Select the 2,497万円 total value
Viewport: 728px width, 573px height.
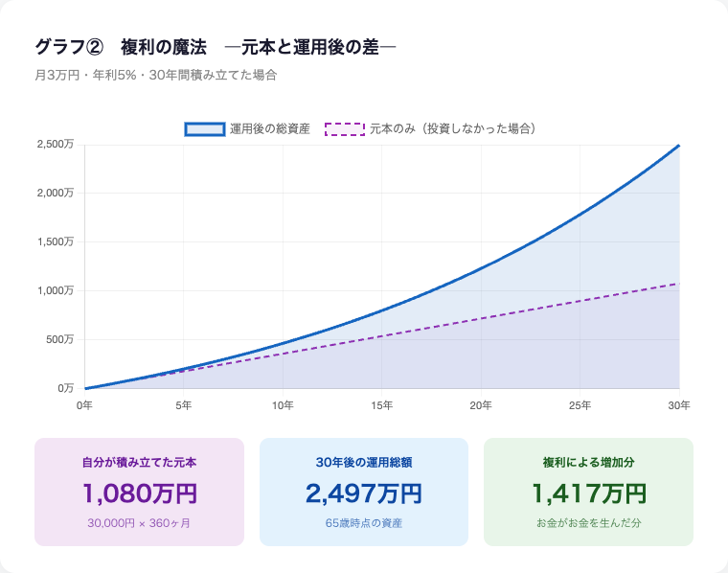point(364,493)
